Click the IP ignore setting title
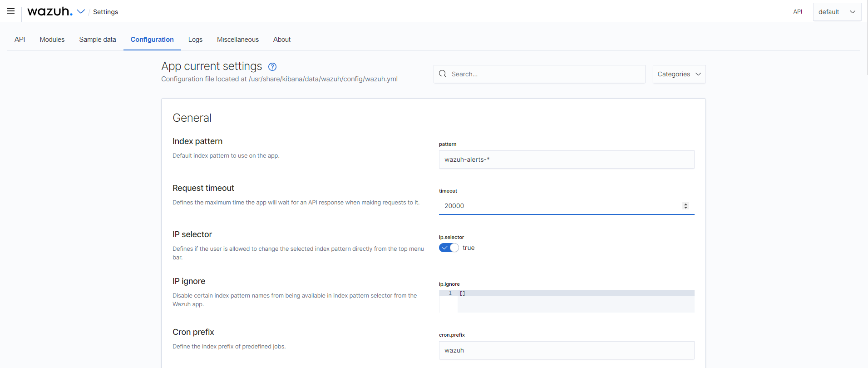 pyautogui.click(x=189, y=281)
